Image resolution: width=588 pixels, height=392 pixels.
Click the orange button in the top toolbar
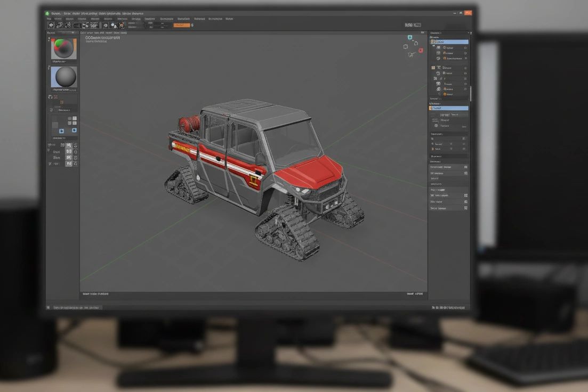pyautogui.click(x=181, y=25)
